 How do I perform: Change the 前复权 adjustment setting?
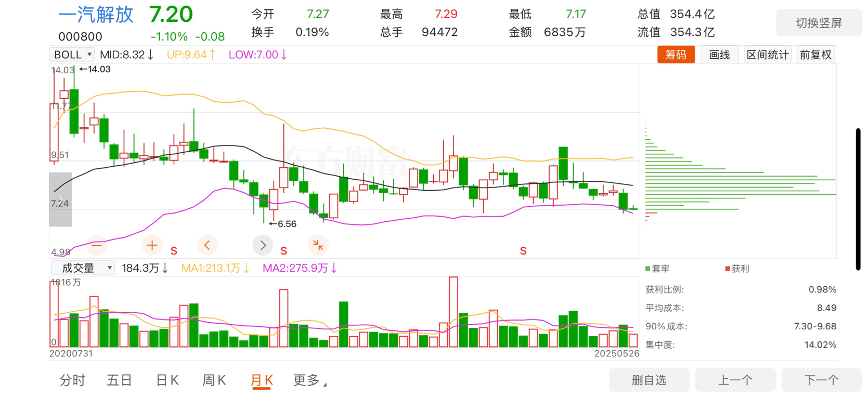click(816, 55)
